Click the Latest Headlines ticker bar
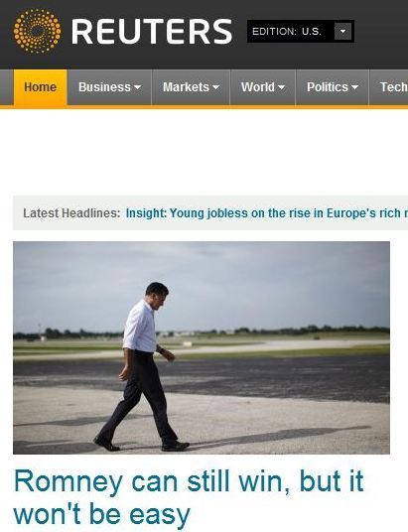 point(210,213)
